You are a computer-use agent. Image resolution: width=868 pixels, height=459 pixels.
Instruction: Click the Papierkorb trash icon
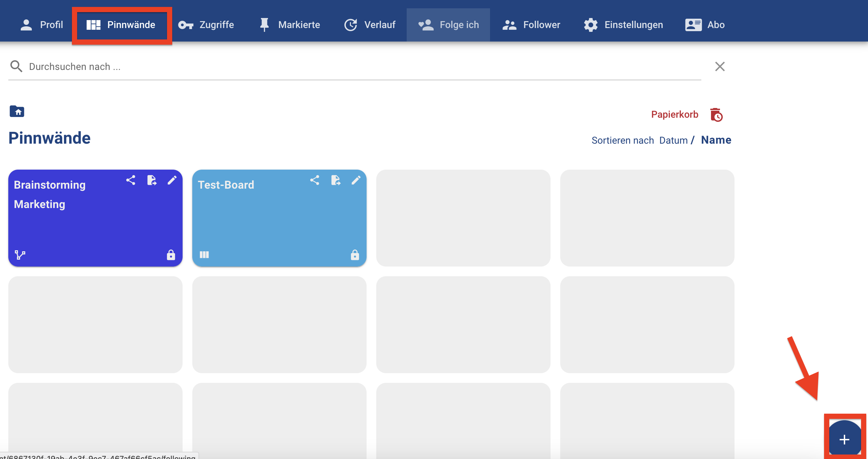[716, 115]
